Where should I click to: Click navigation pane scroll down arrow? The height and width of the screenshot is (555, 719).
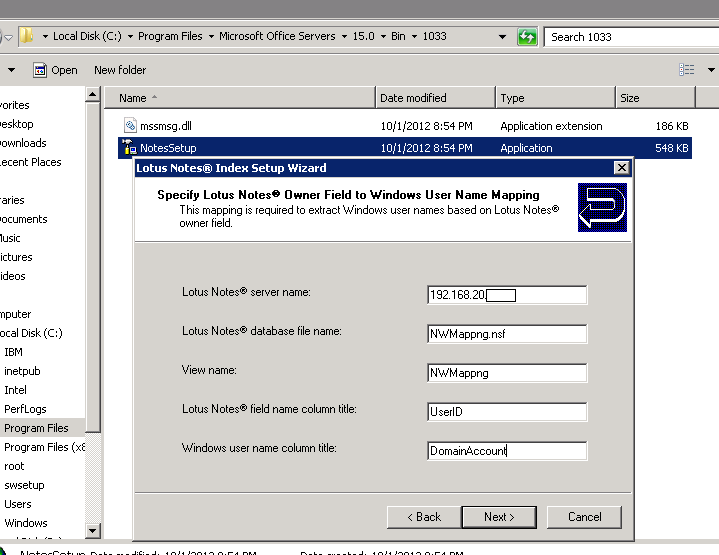[93, 531]
